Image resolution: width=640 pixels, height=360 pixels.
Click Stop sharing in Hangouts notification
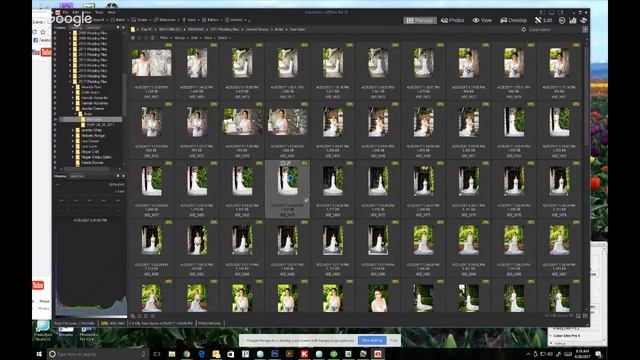(371, 340)
